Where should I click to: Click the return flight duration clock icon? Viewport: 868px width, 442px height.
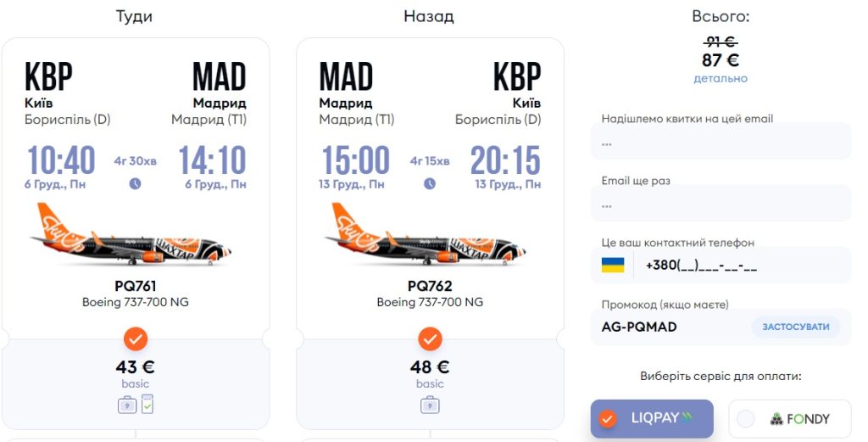coord(430,183)
